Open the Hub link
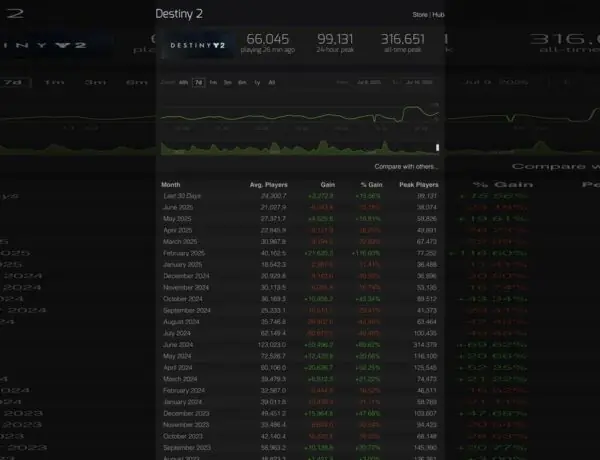 438,15
